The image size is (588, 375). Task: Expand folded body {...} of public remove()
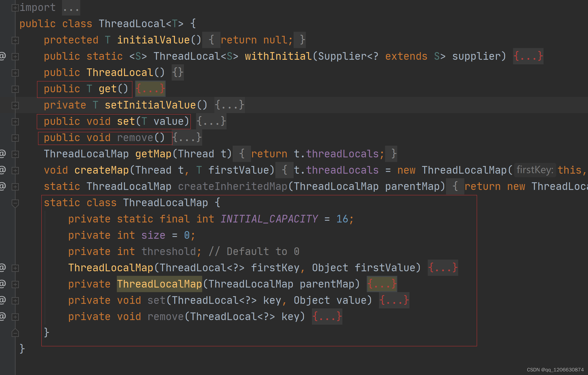tap(187, 138)
